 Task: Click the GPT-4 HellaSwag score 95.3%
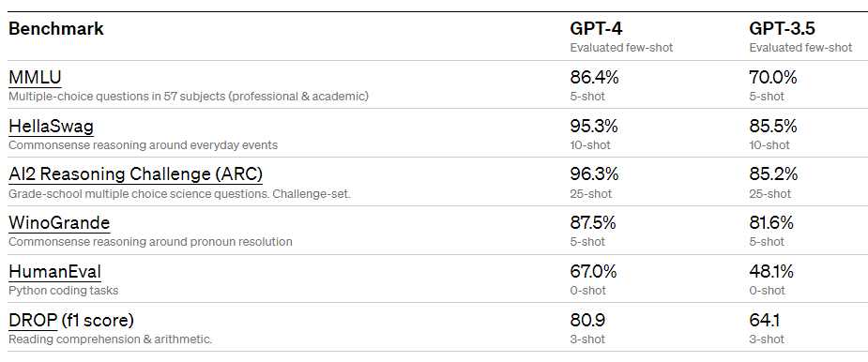tap(594, 127)
